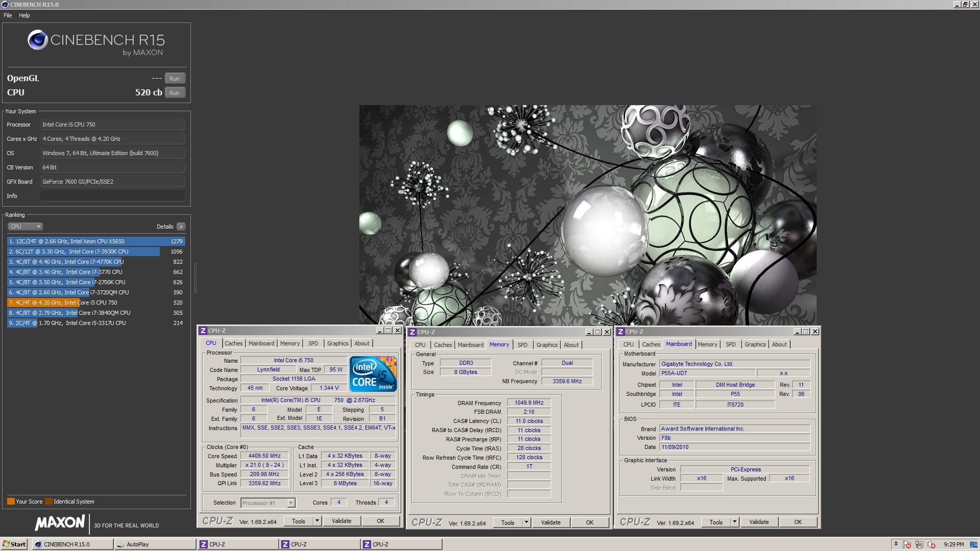Run the CPU benchmark
Viewport: 980px width, 551px height.
pyautogui.click(x=175, y=93)
